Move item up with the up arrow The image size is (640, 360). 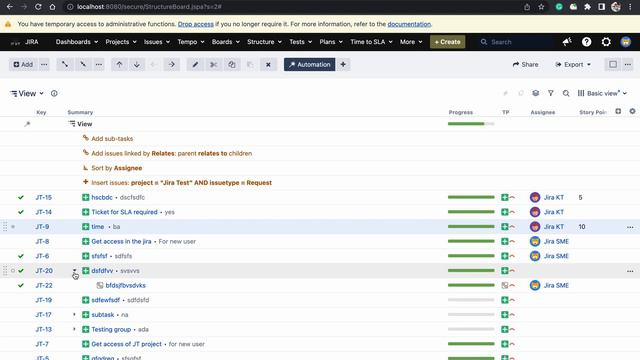[119, 64]
